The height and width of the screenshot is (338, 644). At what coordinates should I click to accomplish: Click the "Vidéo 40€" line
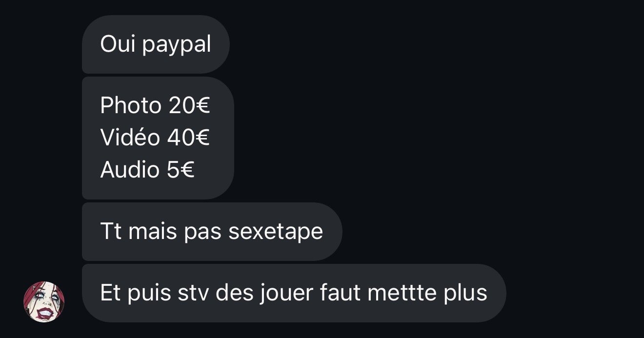click(x=155, y=138)
